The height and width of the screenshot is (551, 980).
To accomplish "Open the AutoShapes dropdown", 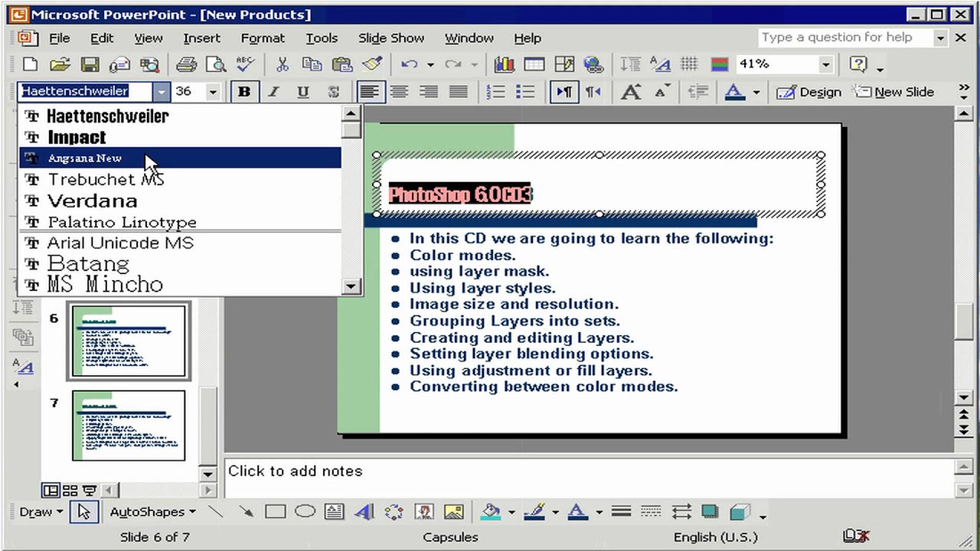I will tap(152, 512).
